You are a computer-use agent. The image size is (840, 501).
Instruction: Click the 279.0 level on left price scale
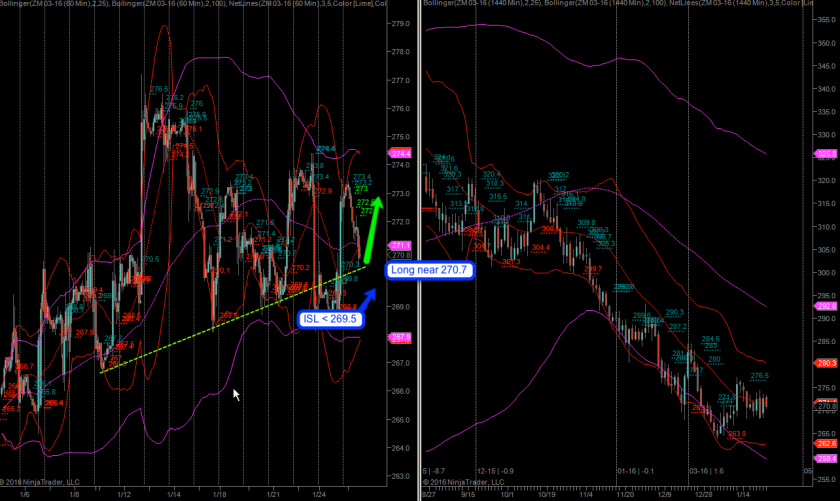pyautogui.click(x=400, y=24)
